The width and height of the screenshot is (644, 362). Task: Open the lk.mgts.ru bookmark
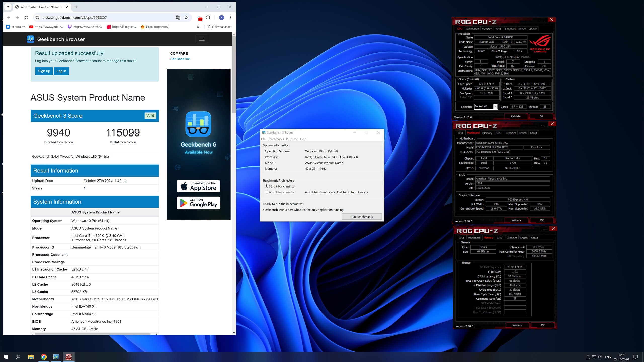pyautogui.click(x=122, y=27)
